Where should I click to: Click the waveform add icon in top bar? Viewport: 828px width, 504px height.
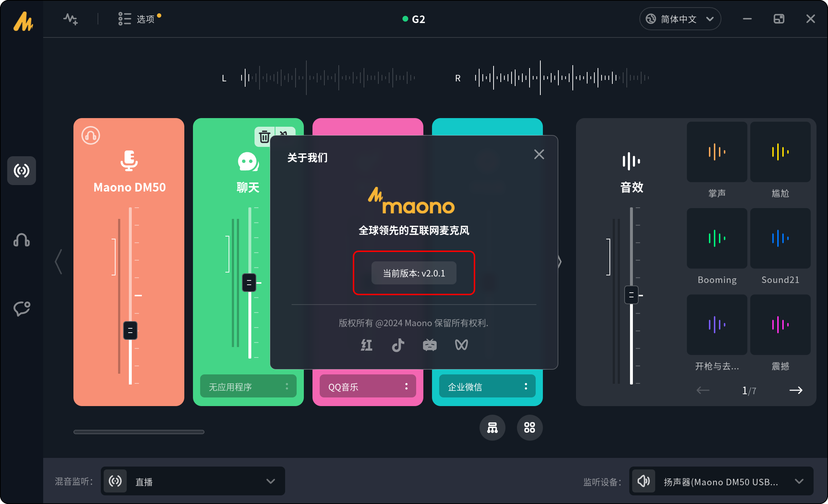pyautogui.click(x=71, y=19)
